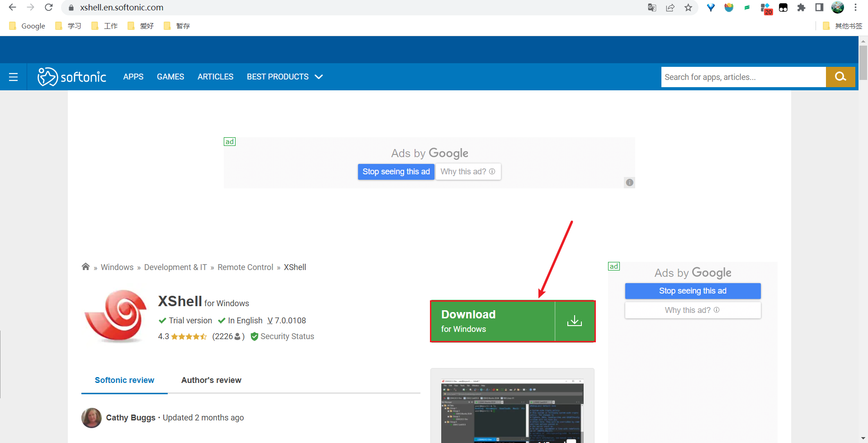Viewport: 868px width, 443px height.
Task: Click the Trial version label
Action: (190, 321)
